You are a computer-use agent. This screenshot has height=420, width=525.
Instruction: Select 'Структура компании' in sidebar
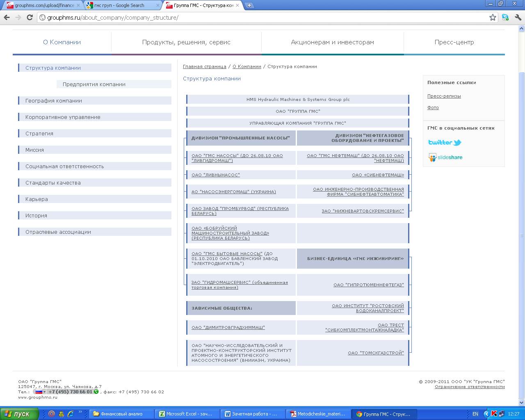[95, 68]
